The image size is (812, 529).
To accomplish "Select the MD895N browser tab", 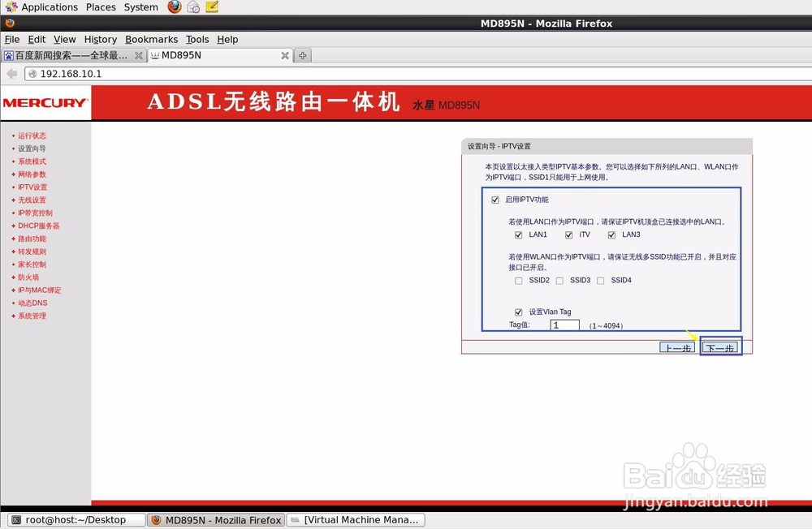I will click(219, 55).
